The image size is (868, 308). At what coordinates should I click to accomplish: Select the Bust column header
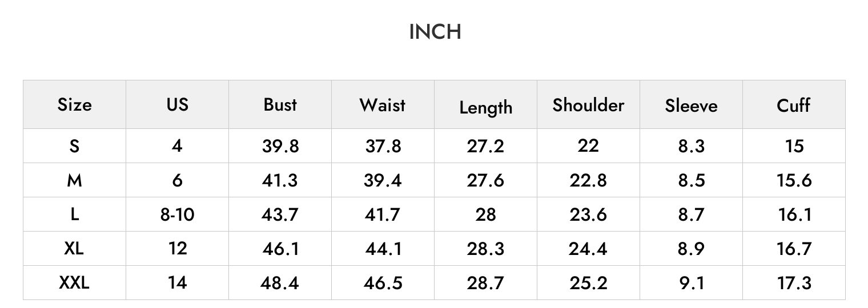280,104
